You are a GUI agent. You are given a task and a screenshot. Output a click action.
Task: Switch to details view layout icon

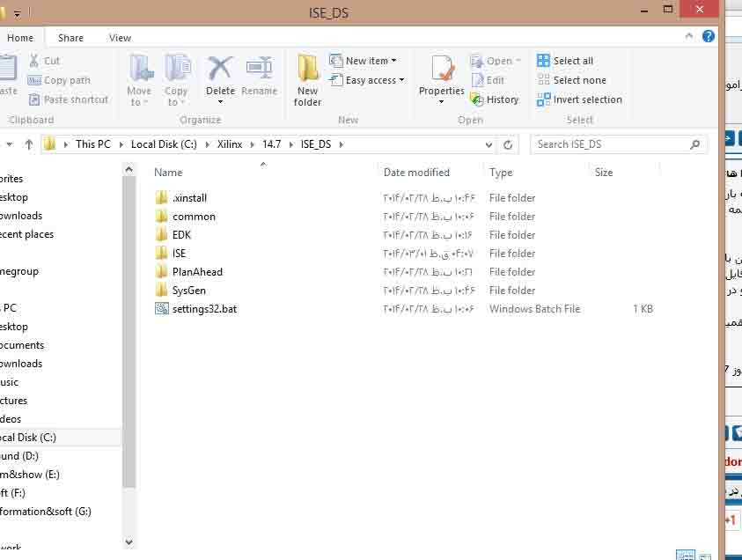tap(685, 555)
